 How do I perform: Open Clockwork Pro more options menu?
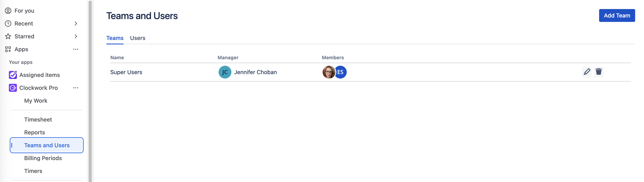pos(76,88)
